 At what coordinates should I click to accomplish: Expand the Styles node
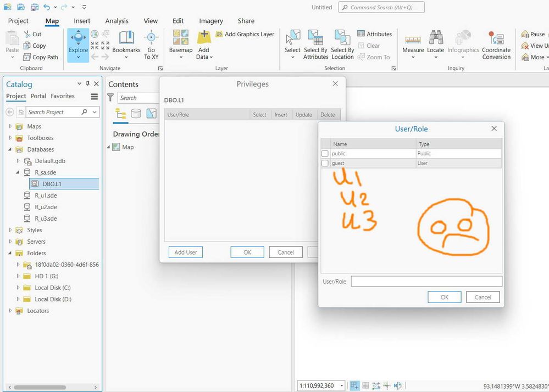10,230
